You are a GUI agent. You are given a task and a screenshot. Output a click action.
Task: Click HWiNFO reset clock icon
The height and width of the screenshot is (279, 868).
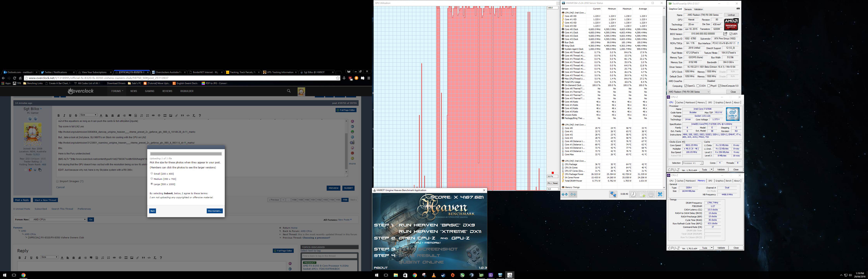pyautogui.click(x=633, y=194)
